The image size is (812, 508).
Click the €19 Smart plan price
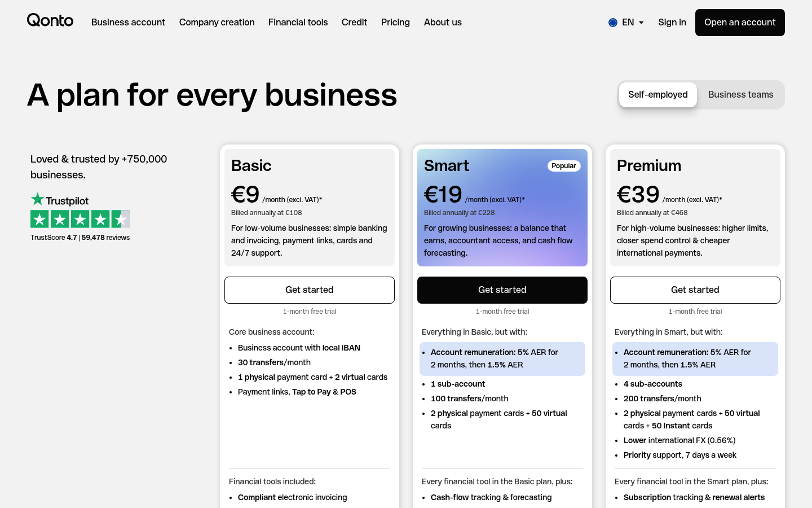pos(443,195)
